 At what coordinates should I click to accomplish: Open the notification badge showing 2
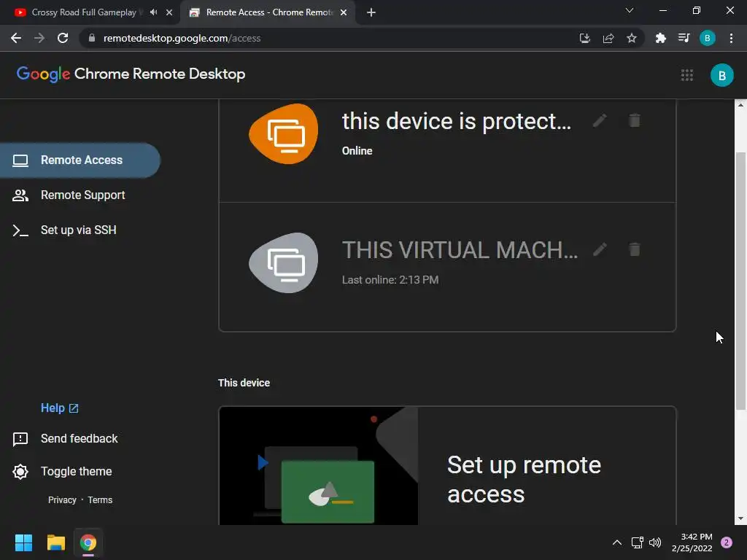pyautogui.click(x=727, y=542)
